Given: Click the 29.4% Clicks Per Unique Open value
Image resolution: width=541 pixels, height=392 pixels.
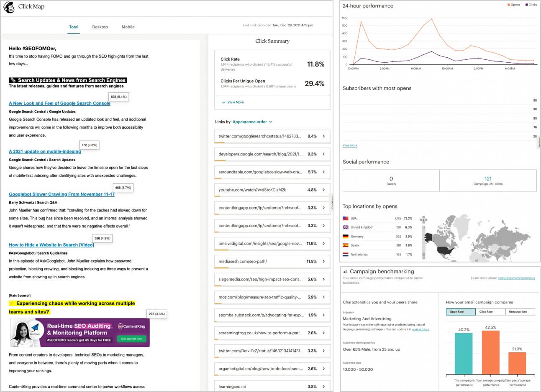Looking at the screenshot, I should (x=315, y=84).
